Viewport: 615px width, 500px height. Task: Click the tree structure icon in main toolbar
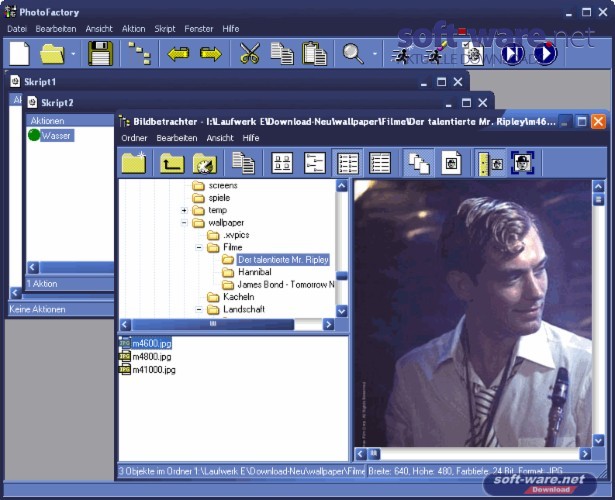point(139,53)
